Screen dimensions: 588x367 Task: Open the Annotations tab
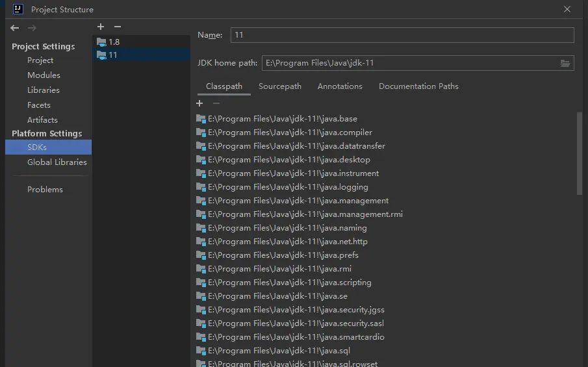coord(340,86)
